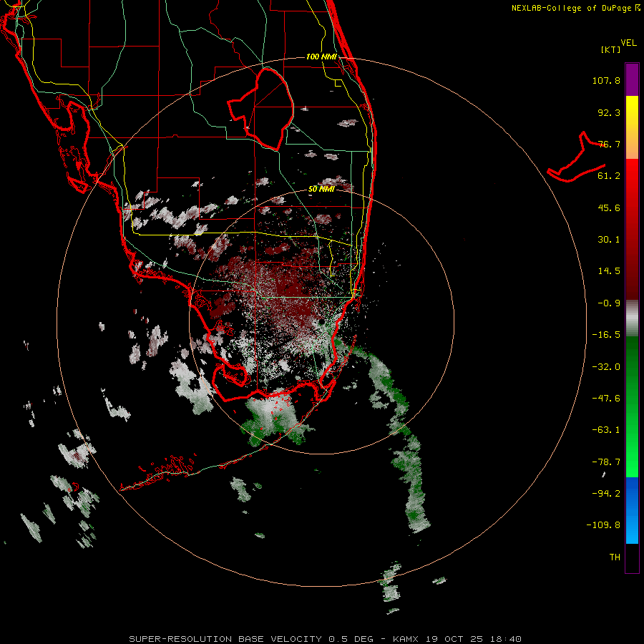Click the NEXLAB-College of DuPage title text
The image size is (644, 644).
click(x=575, y=8)
